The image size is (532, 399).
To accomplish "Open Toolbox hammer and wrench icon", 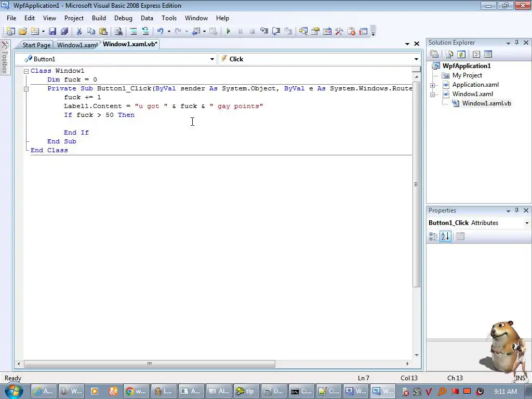I will tap(339, 31).
